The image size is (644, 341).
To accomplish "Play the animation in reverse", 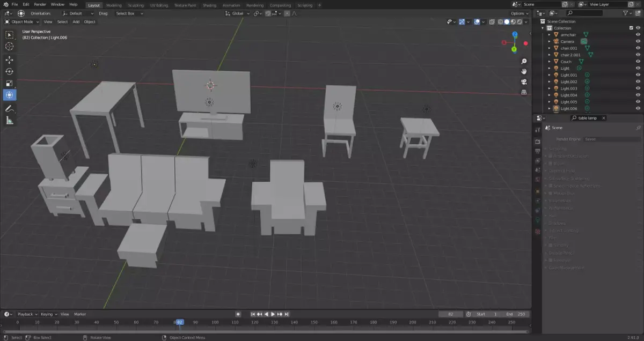I will 267,314.
